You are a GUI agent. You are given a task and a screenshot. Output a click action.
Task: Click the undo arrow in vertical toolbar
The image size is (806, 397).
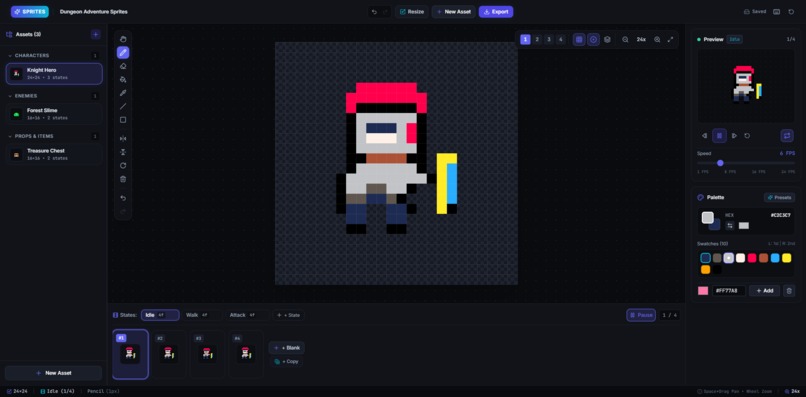coord(123,198)
